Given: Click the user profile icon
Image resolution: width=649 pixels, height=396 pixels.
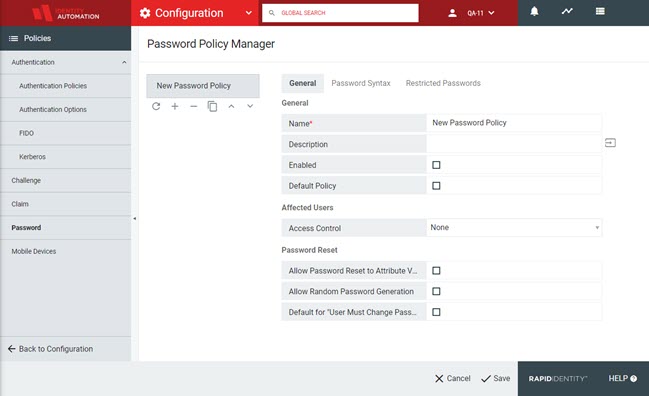Looking at the screenshot, I should click(452, 13).
